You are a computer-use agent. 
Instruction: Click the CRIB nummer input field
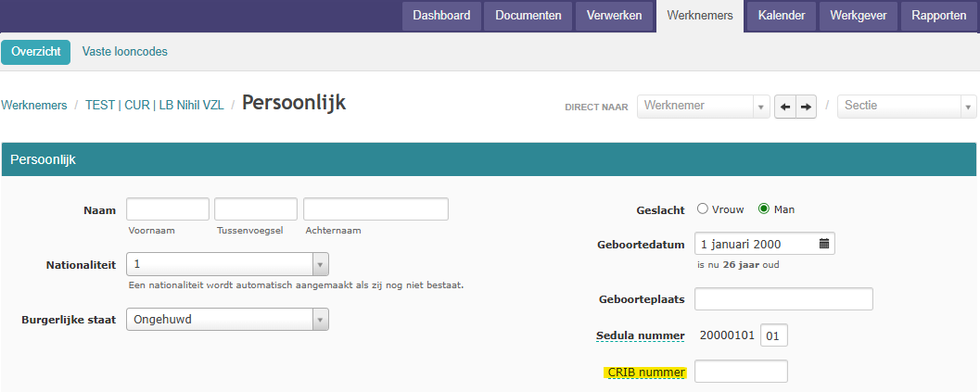(741, 372)
